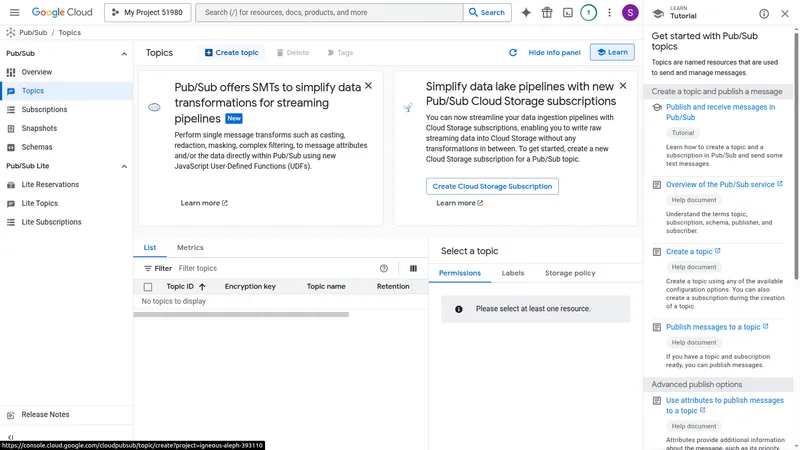
Task: Open the My Project 51980 project picker
Action: click(x=147, y=12)
